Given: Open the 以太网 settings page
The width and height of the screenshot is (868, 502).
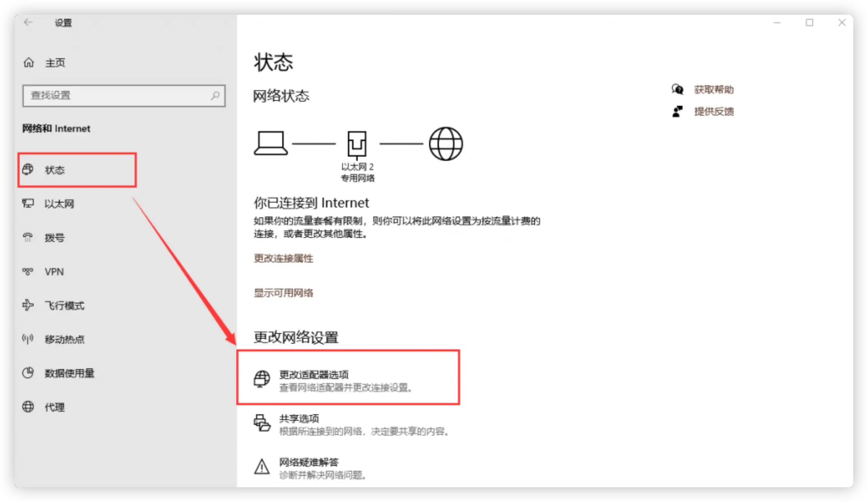Looking at the screenshot, I should 59,204.
